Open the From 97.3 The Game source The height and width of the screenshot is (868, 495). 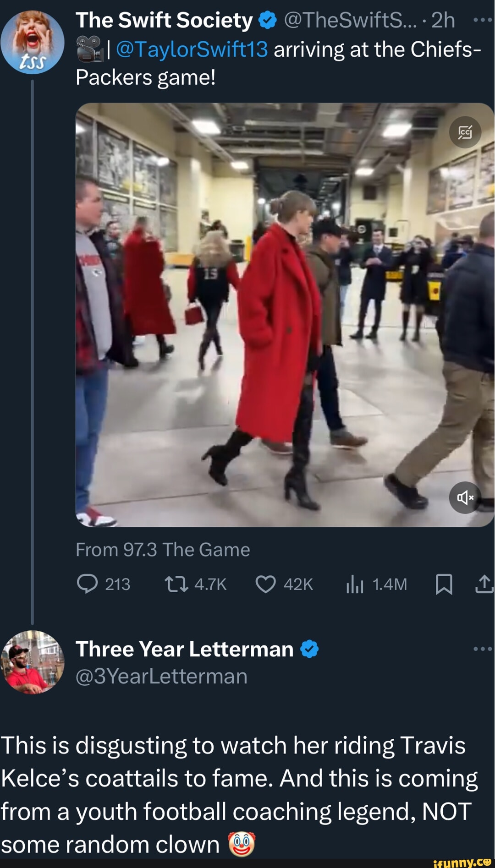coord(163,550)
